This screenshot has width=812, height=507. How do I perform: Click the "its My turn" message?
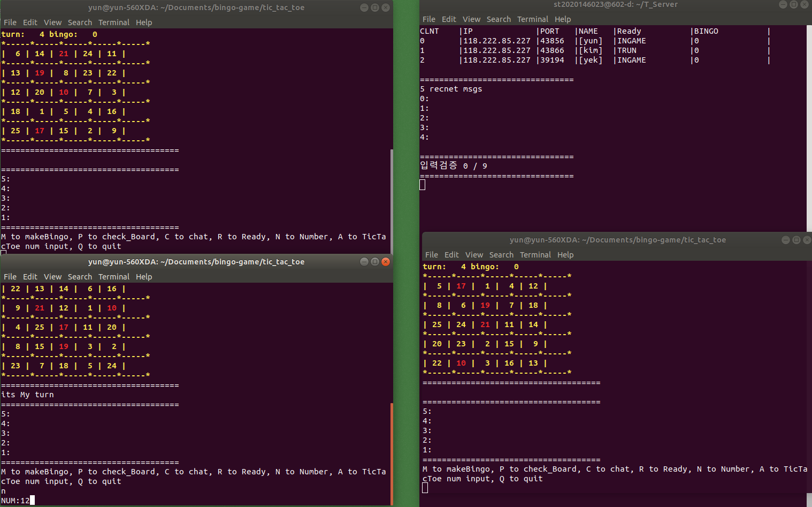[27, 395]
